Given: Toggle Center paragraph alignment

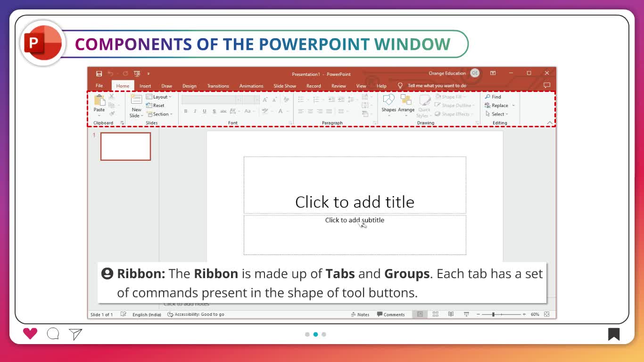Looking at the screenshot, I should (310, 111).
